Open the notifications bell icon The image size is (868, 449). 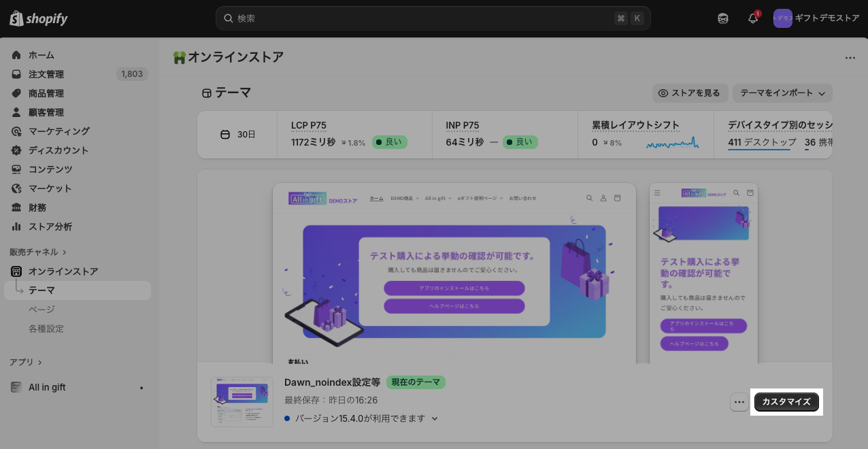coord(753,18)
